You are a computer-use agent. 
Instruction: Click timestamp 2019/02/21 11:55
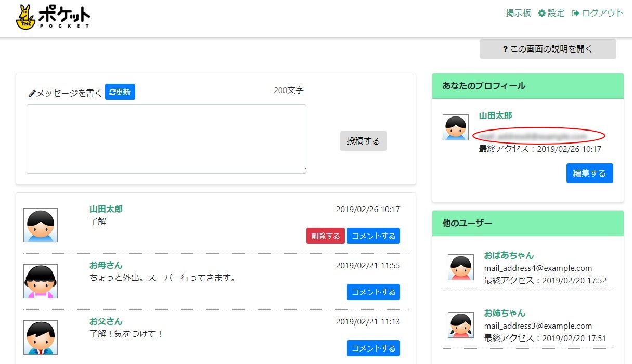point(368,265)
